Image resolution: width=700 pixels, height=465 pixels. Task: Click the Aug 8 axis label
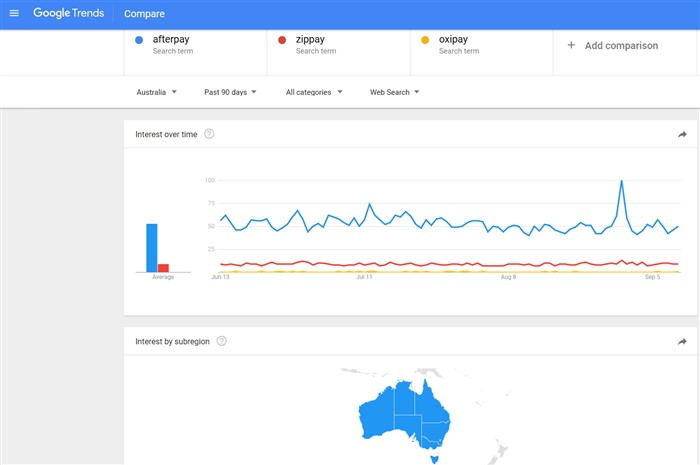click(508, 277)
